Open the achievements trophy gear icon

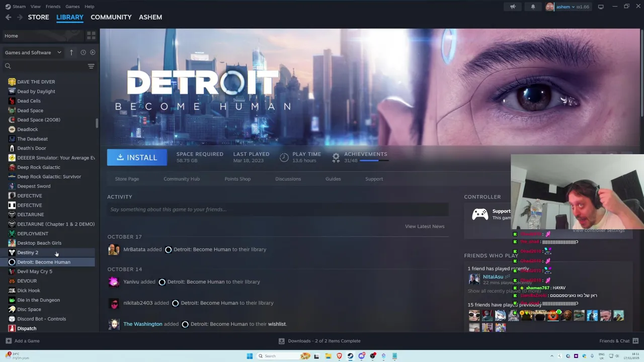[x=336, y=157]
